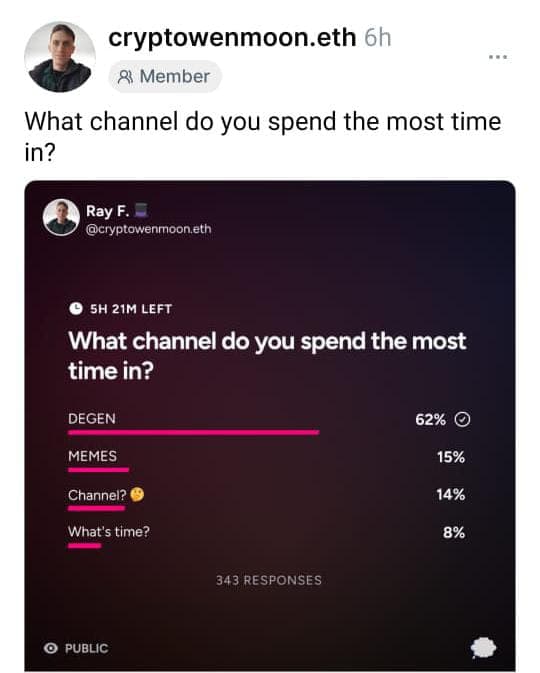Open the cryptowenmoon.eth username link
This screenshot has height=673, width=540.
pos(232,38)
